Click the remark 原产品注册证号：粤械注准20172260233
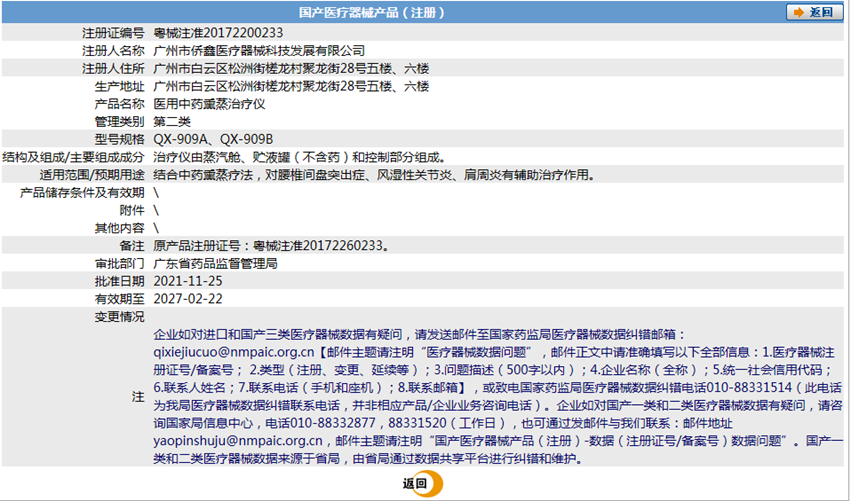Viewport: 850px width, 501px height. (x=271, y=246)
